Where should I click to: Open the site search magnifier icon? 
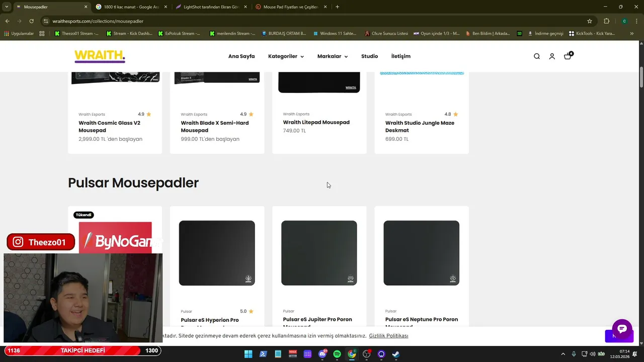coord(537,56)
